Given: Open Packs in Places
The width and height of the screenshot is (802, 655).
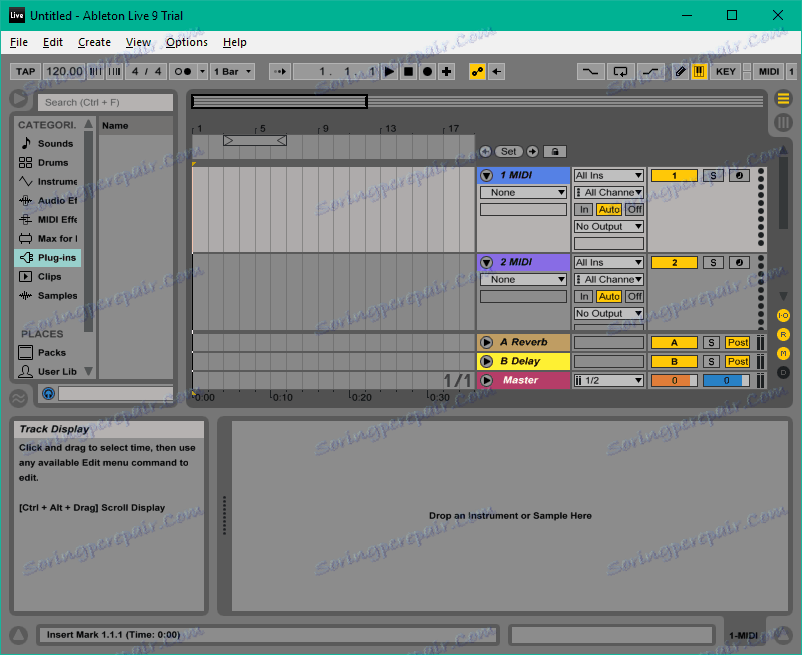Looking at the screenshot, I should click(x=49, y=353).
